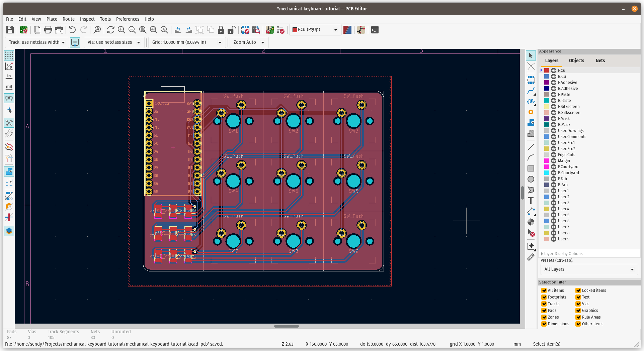Expand the Layer Display Options section
The image size is (644, 351).
tap(543, 253)
